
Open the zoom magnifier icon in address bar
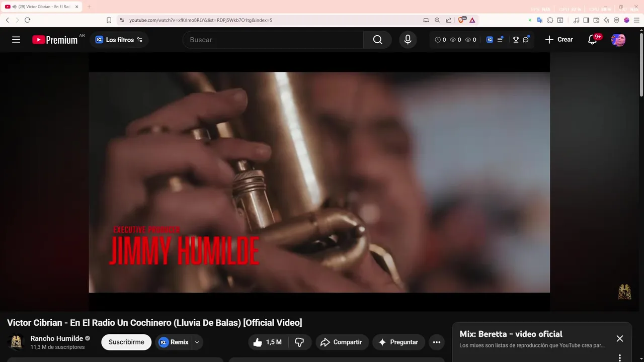tap(437, 20)
